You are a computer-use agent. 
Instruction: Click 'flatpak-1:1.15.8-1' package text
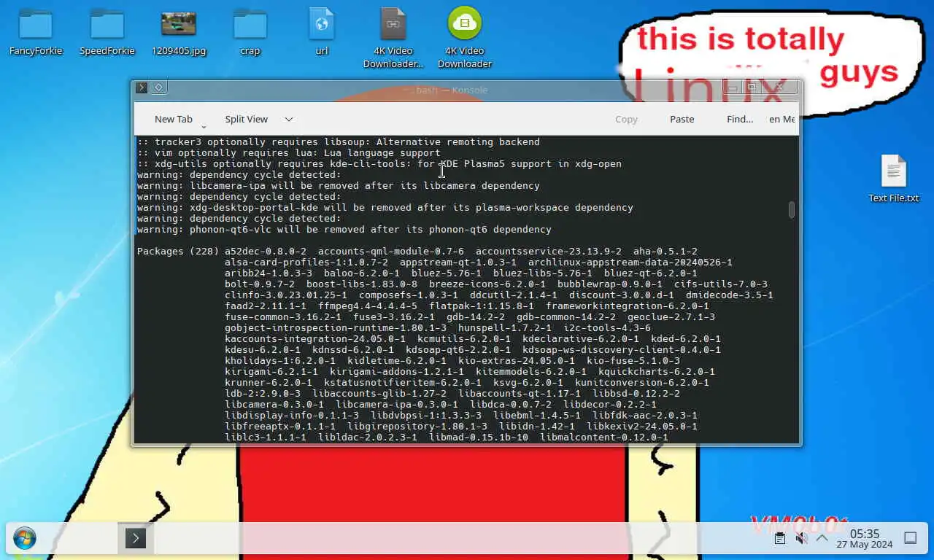tap(482, 306)
